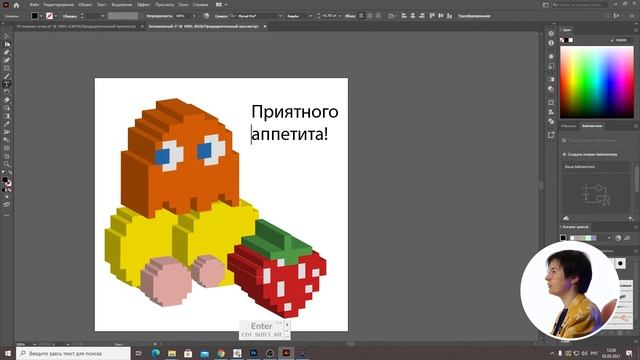The height and width of the screenshot is (360, 640).
Task: Open the Align panel icon in the dock
Action: click(x=551, y=112)
